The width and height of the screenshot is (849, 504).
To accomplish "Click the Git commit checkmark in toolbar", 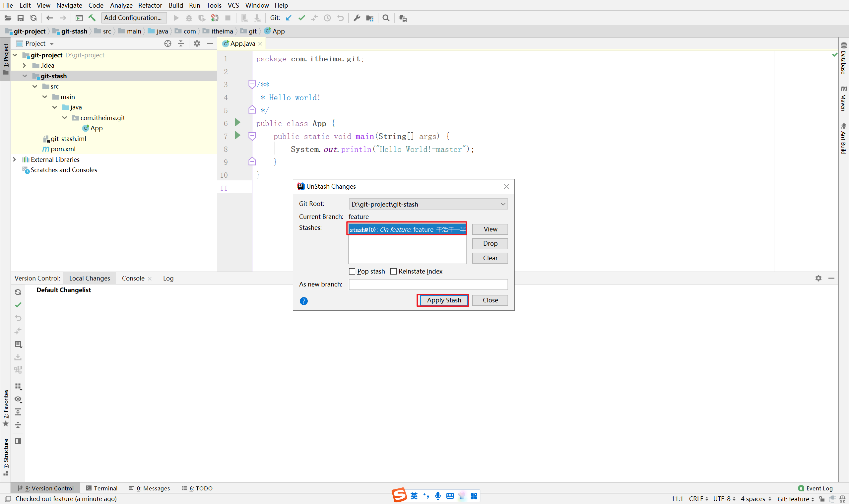I will click(301, 18).
